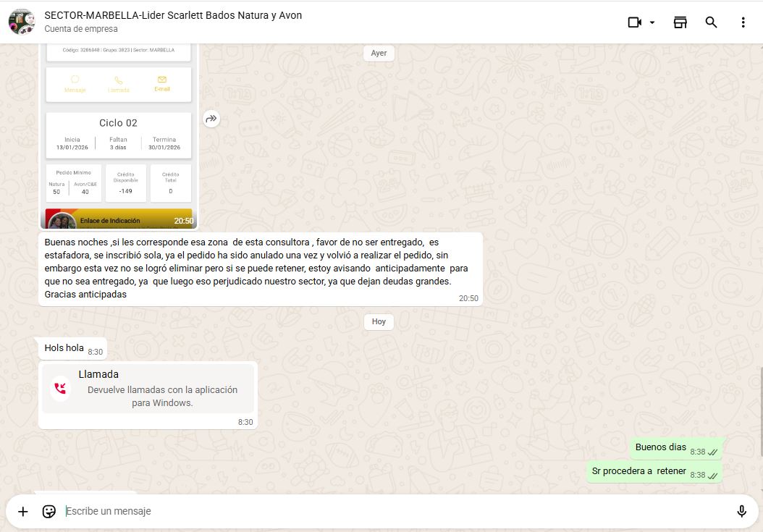The width and height of the screenshot is (763, 532).
Task: Click the 'Ayer' date label
Action: point(379,53)
